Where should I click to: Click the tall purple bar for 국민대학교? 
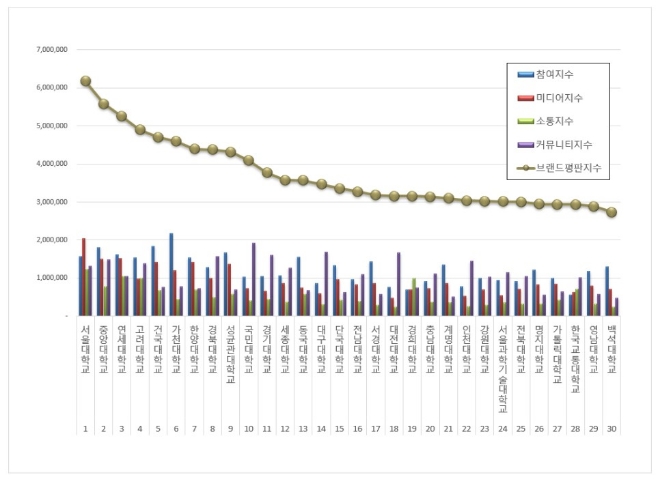tap(253, 279)
